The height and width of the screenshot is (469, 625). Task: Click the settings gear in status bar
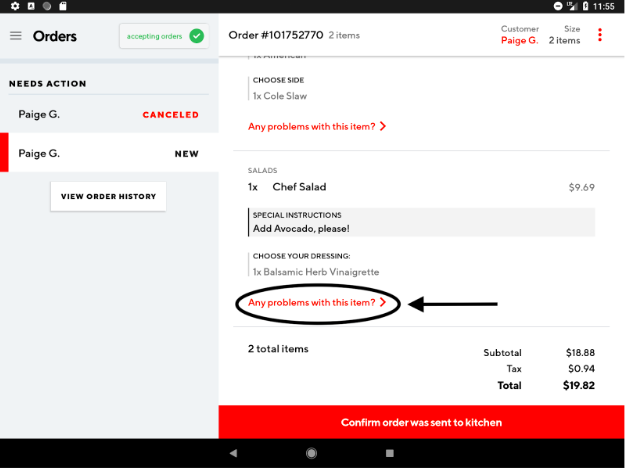click(15, 6)
